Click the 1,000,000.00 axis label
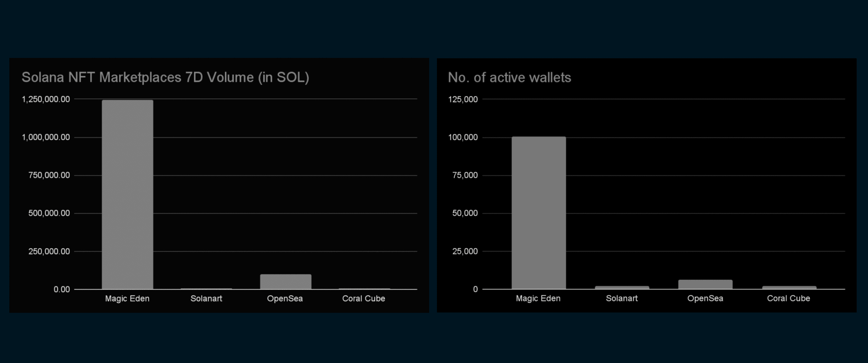Screen dimensions: 868x363 point(46,137)
